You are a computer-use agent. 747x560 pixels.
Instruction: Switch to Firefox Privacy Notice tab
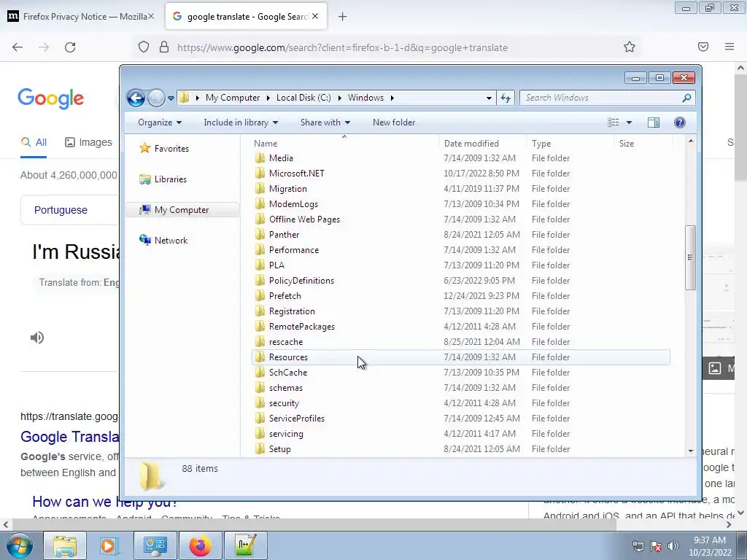click(x=80, y=17)
